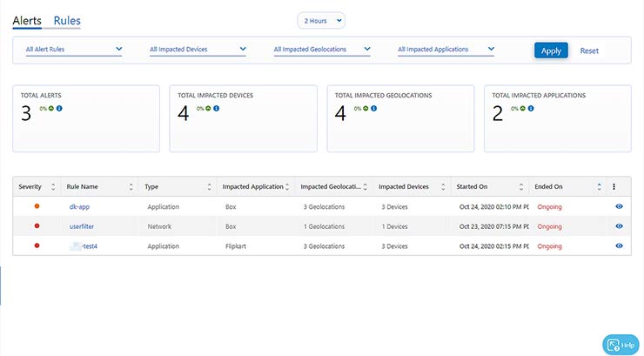The height and width of the screenshot is (356, 644).
Task: Open the dk-app rule name link
Action: pyautogui.click(x=79, y=206)
